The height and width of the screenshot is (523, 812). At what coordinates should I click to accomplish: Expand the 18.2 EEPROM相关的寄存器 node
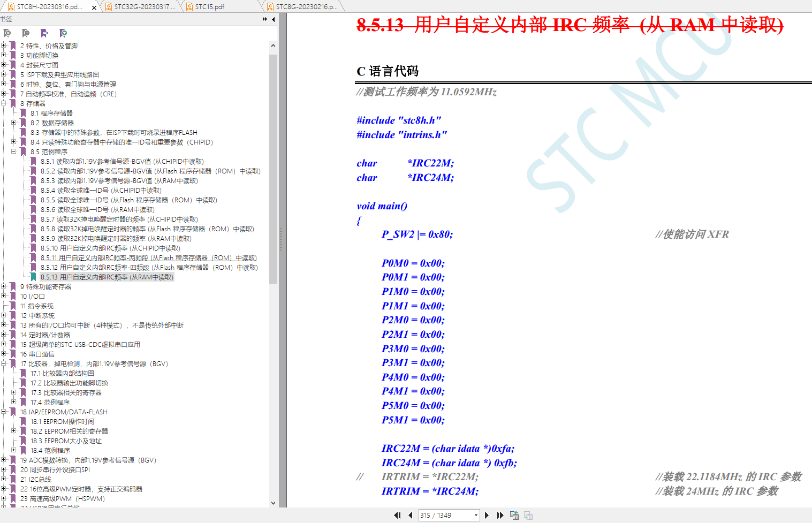click(14, 430)
